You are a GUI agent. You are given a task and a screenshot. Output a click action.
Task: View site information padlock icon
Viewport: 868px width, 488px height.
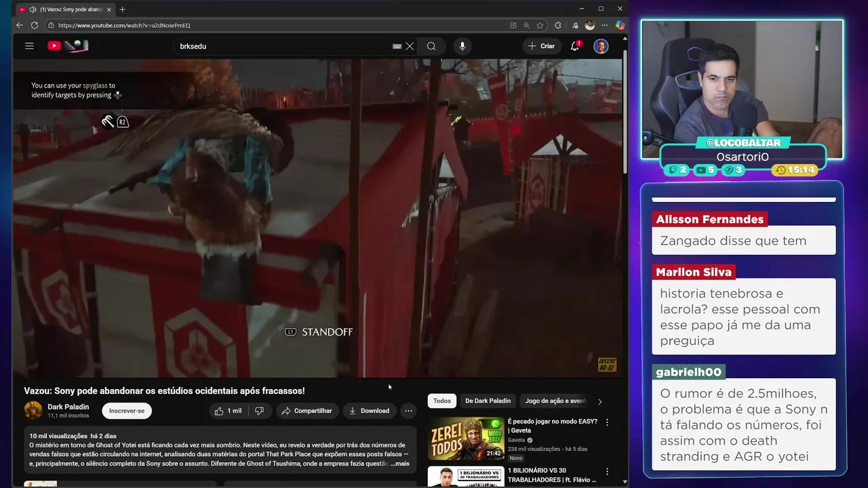click(x=51, y=25)
